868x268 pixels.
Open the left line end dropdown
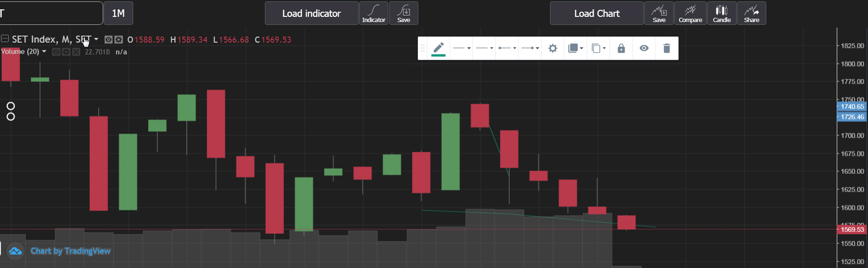[507, 48]
